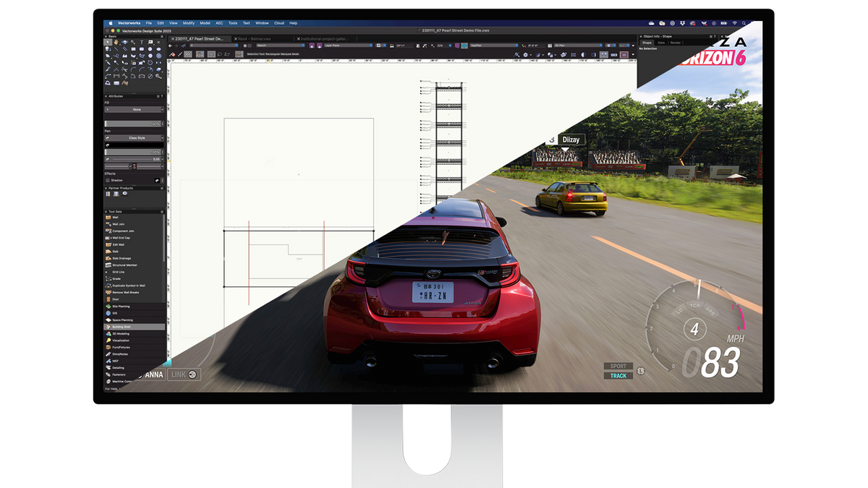868x488 pixels.
Task: Click the Pen opacity slider at 100%
Action: click(132, 152)
